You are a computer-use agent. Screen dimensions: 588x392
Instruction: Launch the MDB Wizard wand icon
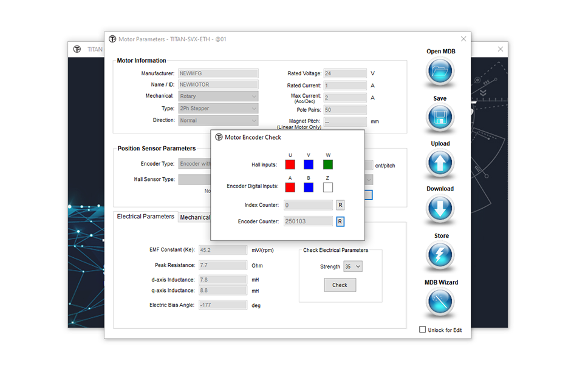point(440,302)
